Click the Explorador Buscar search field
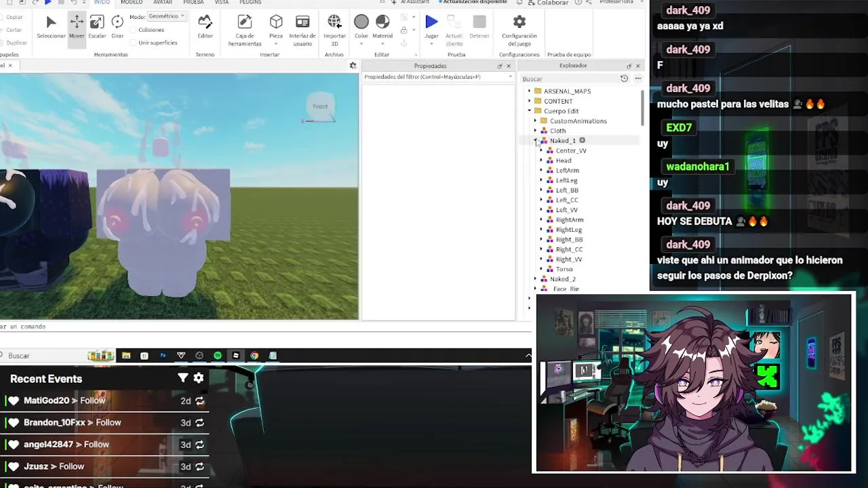This screenshot has width=868, height=488. 570,79
